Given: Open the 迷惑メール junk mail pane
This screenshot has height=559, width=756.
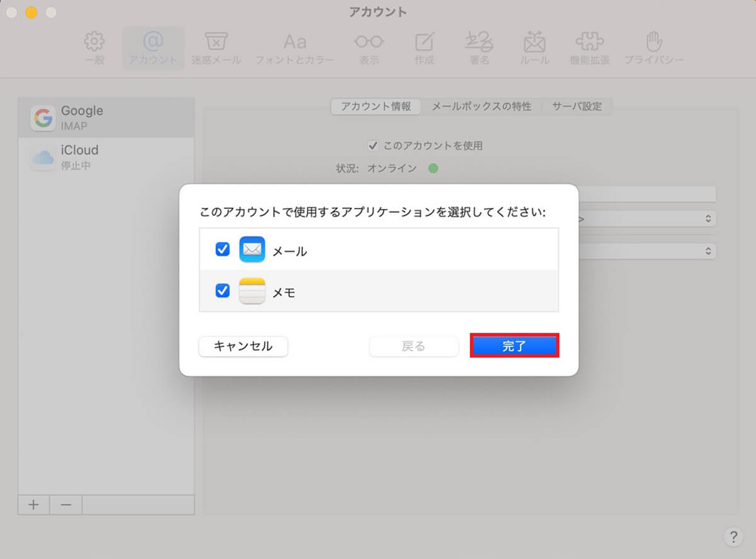Looking at the screenshot, I should [216, 48].
